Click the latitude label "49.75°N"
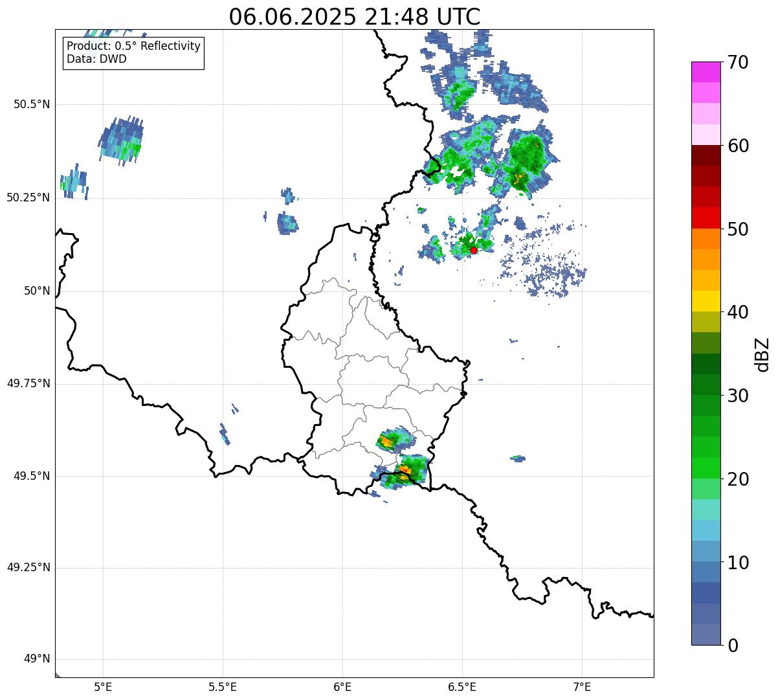The height and width of the screenshot is (700, 778). pos(28,383)
